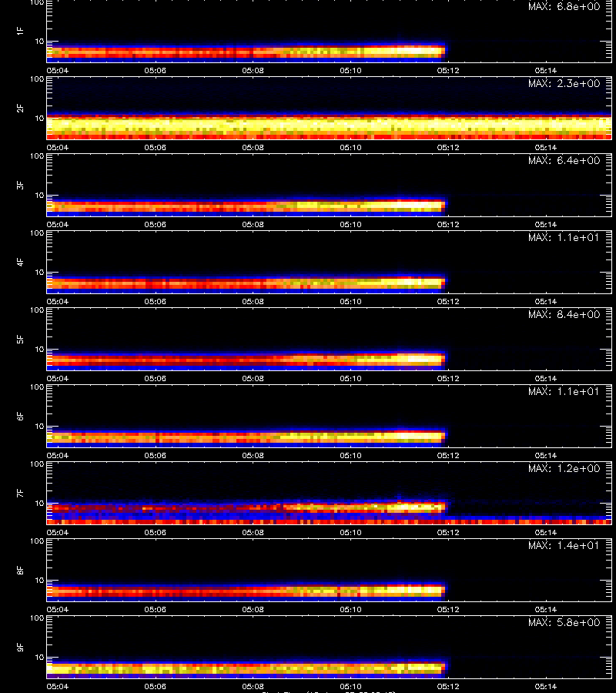Image resolution: width=616 pixels, height=693 pixels.
Task: Click the 5F panel axis label
Action: pyautogui.click(x=20, y=339)
